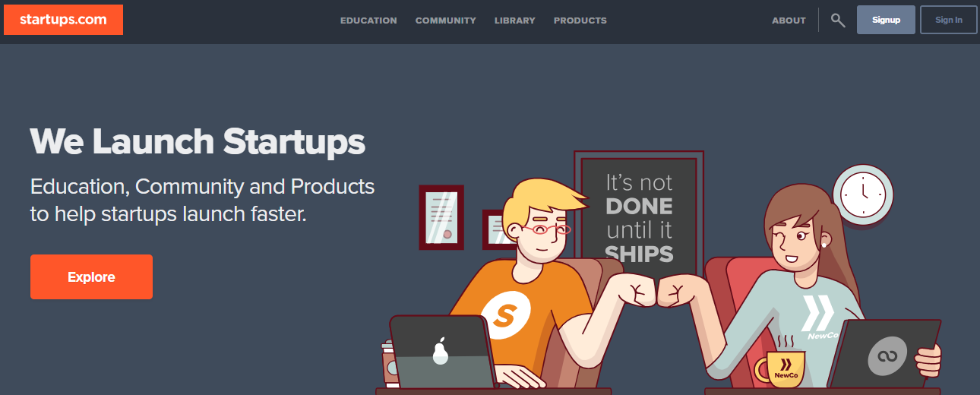Open the Products menu
The height and width of the screenshot is (395, 980).
580,21
